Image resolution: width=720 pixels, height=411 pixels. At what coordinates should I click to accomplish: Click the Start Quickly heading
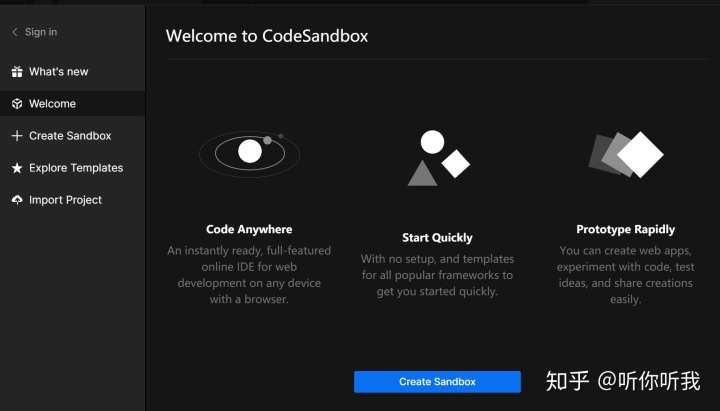pos(437,237)
